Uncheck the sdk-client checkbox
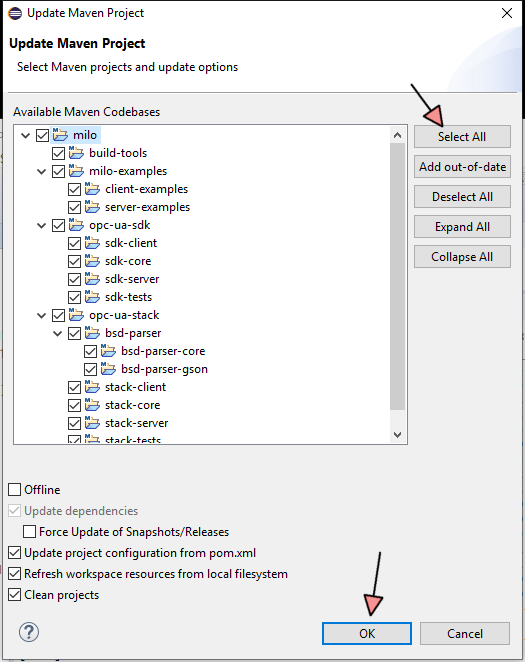The image size is (525, 662). coord(74,244)
